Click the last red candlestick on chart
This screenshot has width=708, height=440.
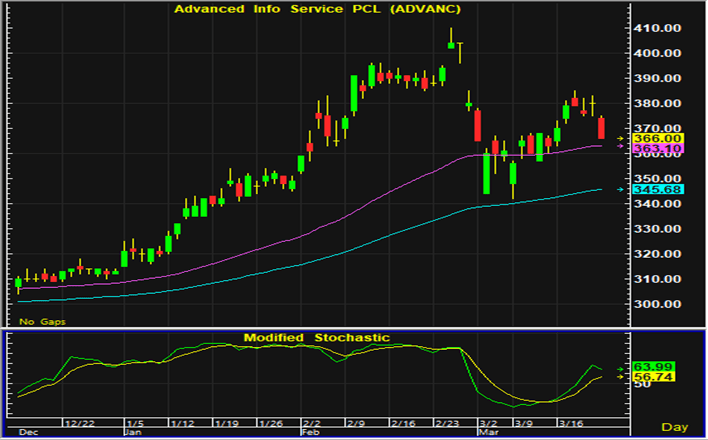pyautogui.click(x=601, y=128)
